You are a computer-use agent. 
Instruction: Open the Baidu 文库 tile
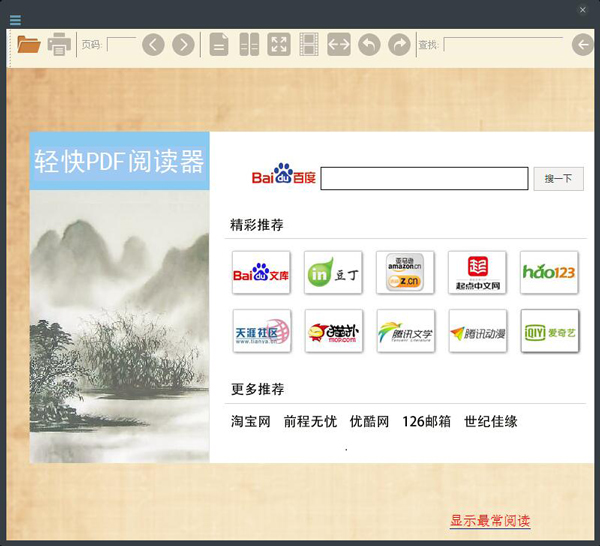261,272
